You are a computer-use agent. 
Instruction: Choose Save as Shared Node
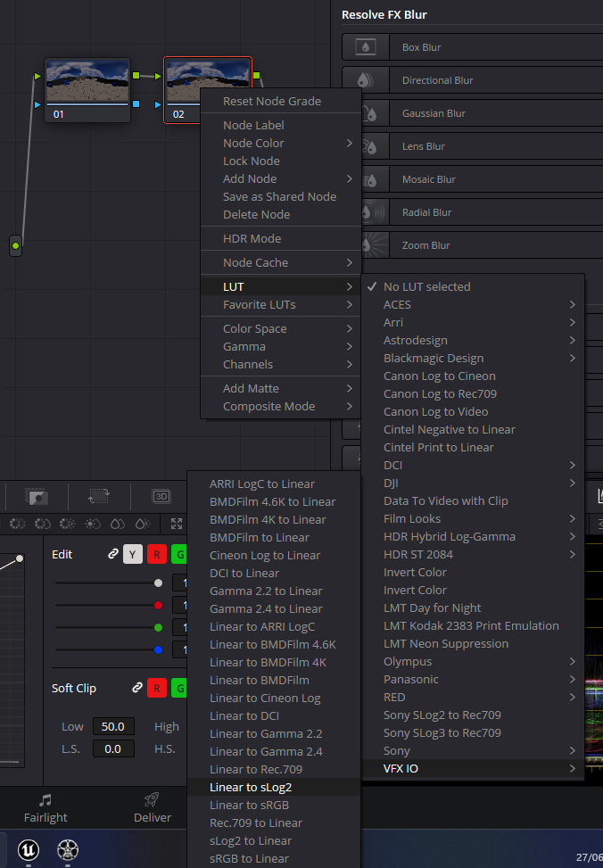(x=281, y=196)
